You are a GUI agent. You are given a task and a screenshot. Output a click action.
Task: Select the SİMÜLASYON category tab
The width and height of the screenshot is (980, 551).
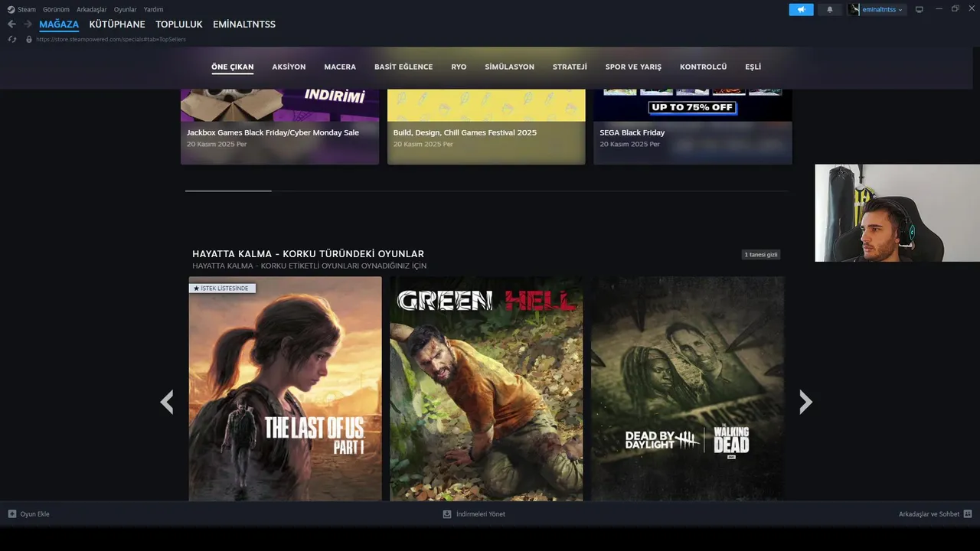pos(510,67)
